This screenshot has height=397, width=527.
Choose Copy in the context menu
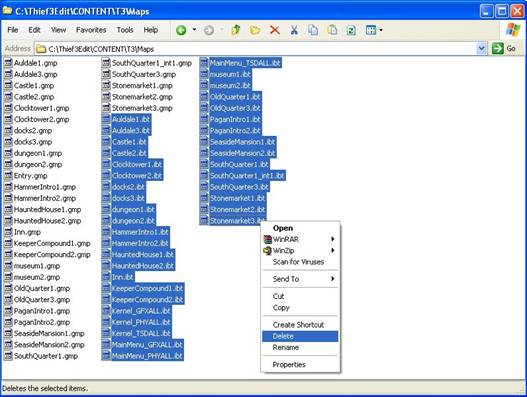point(300,308)
